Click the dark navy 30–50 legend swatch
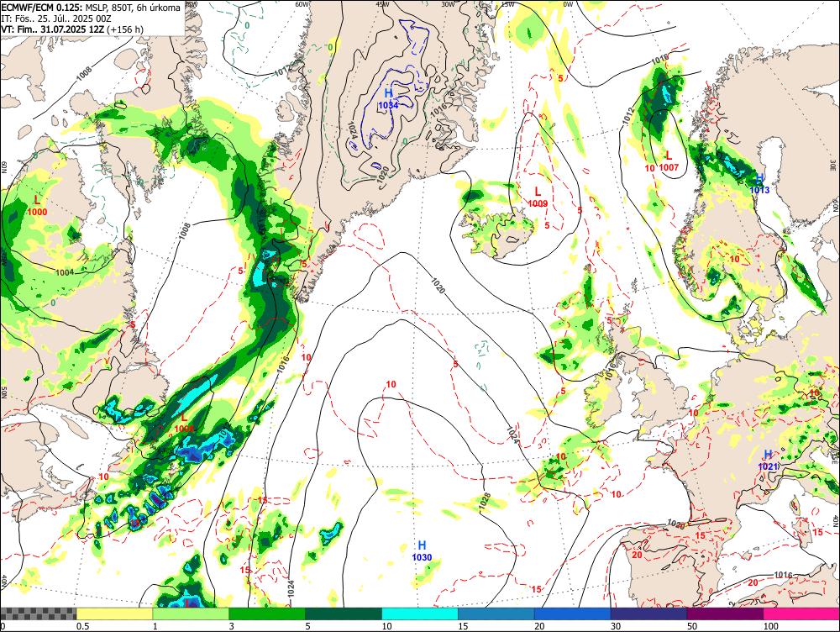The image size is (840, 632). pyautogui.click(x=648, y=614)
